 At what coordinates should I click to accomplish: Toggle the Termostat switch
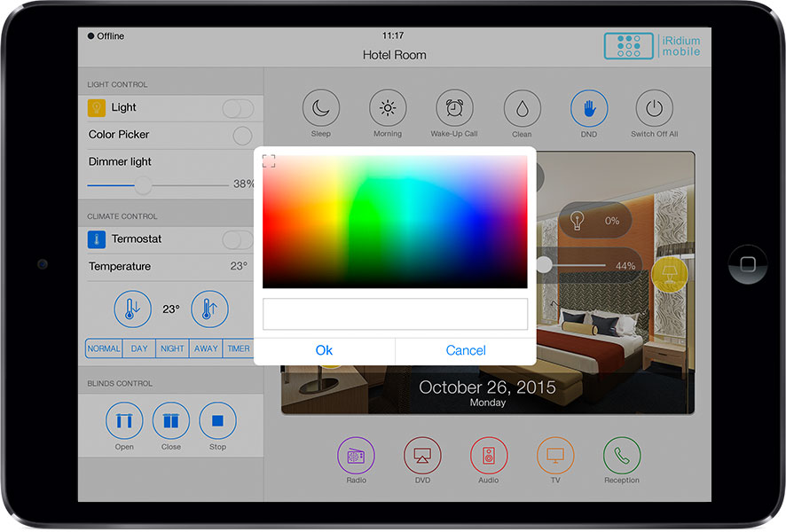[x=237, y=239]
